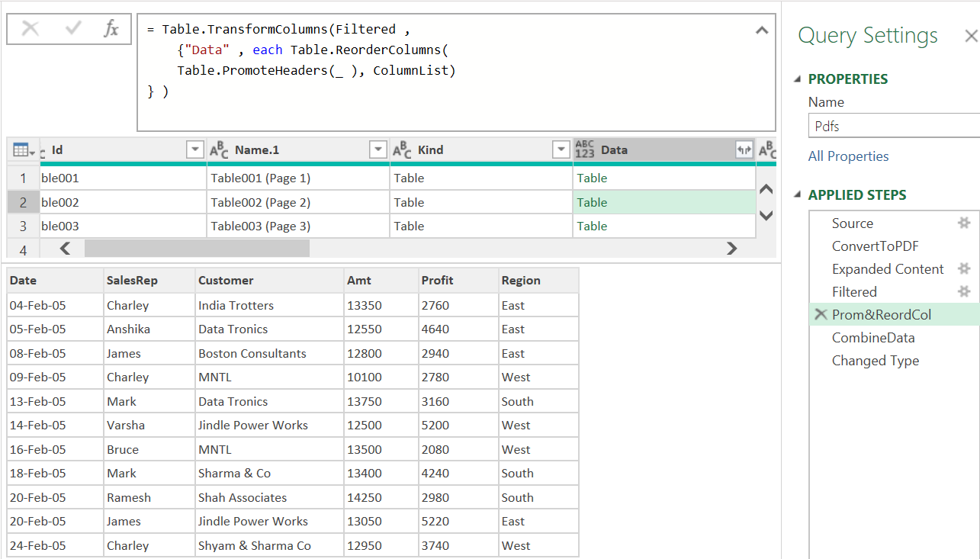Collapse the formula bar with the chevron
The width and height of the screenshot is (980, 559).
coord(761,31)
